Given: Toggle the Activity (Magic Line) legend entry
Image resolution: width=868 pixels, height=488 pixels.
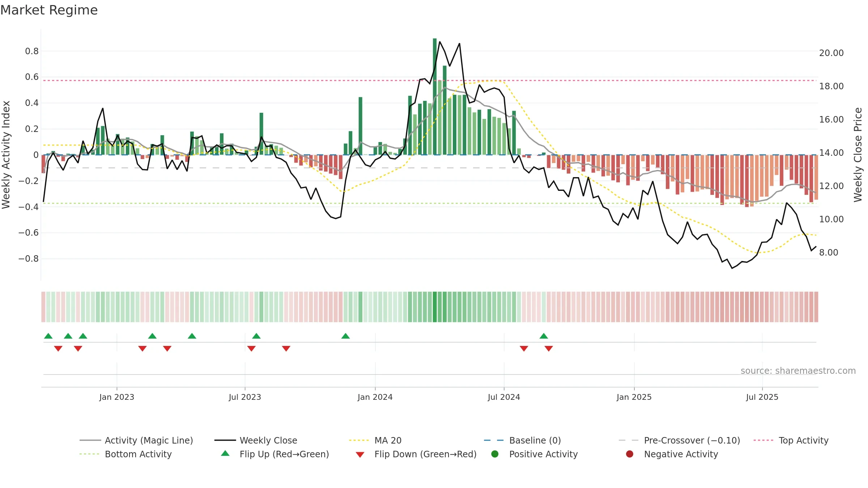Looking at the screenshot, I should pyautogui.click(x=136, y=440).
